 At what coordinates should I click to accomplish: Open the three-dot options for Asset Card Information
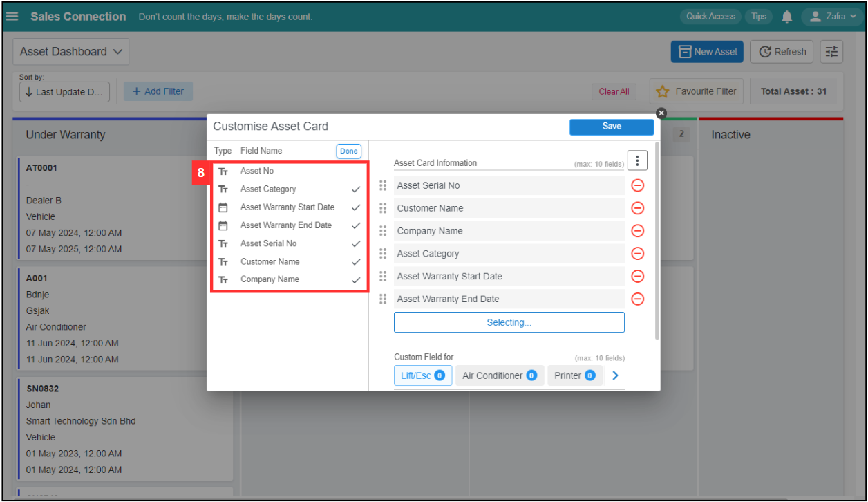(x=637, y=161)
